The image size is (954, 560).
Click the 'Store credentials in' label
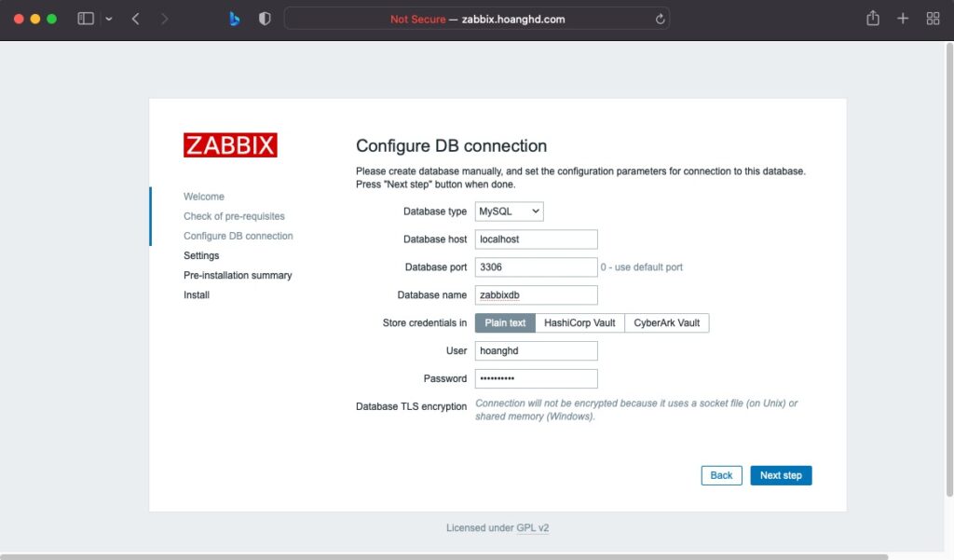point(425,323)
